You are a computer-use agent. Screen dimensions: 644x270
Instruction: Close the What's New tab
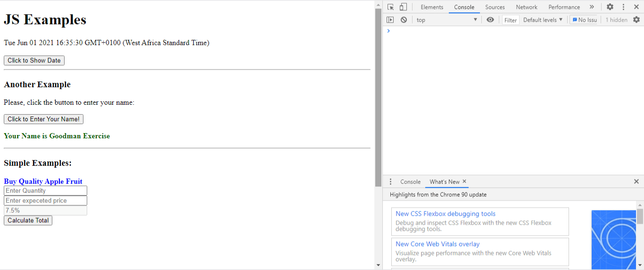[464, 181]
